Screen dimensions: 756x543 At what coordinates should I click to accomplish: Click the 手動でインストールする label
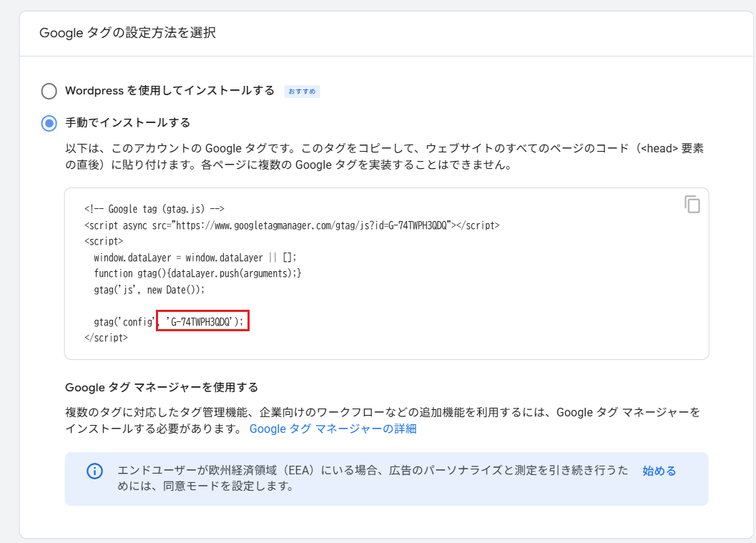(128, 123)
